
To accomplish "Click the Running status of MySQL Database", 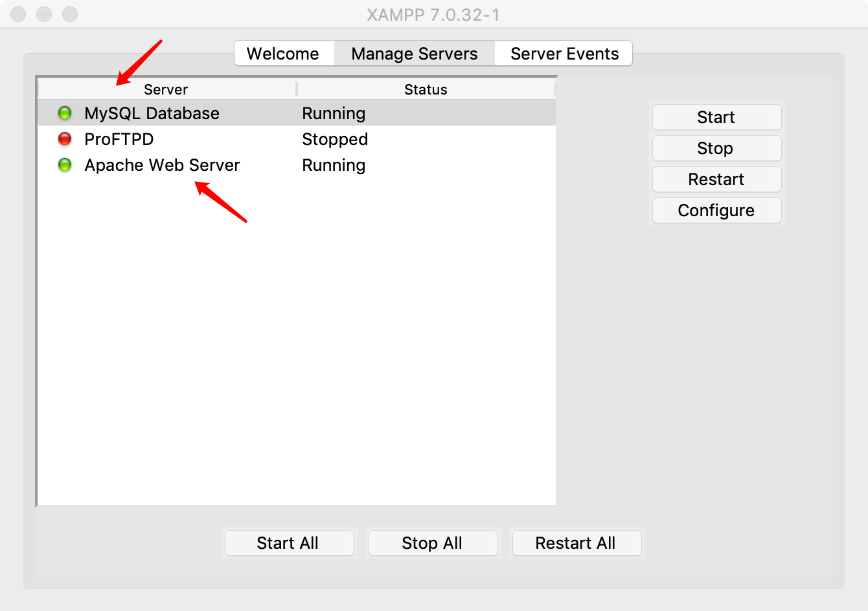I will pyautogui.click(x=334, y=113).
